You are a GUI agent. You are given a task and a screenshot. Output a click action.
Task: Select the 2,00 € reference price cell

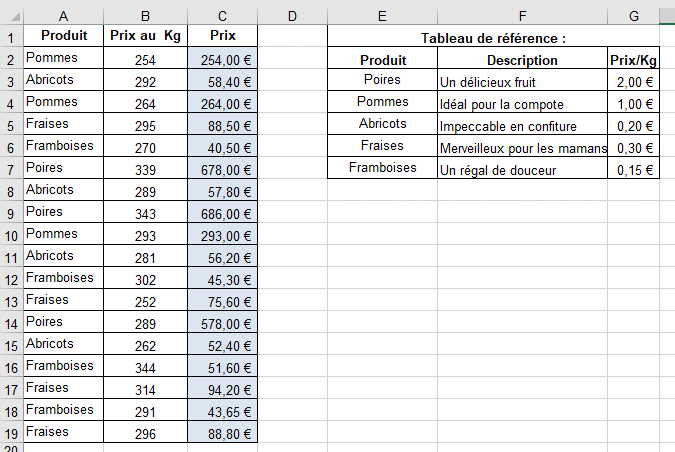633,82
